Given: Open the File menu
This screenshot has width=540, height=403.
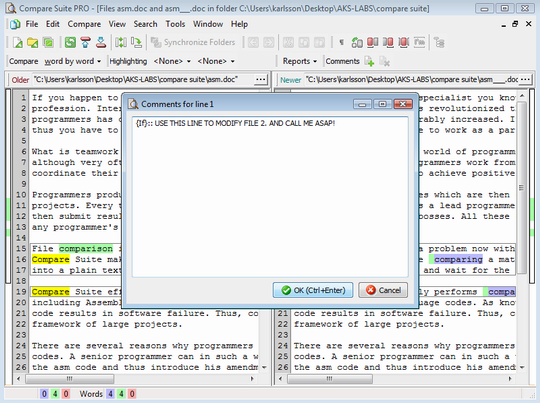Looking at the screenshot, I should coord(32,24).
